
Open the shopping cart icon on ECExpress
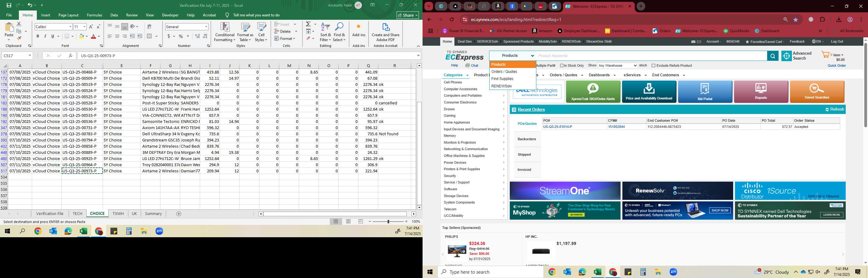[x=825, y=55]
